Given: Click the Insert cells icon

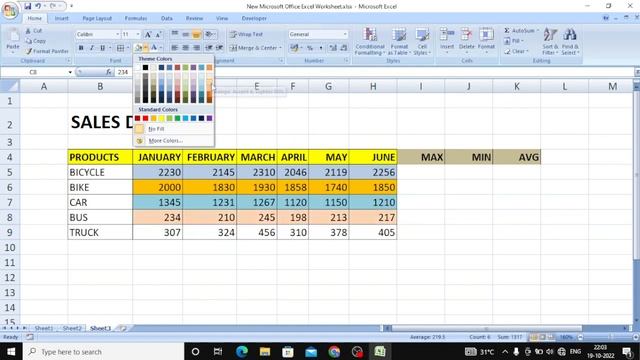Looking at the screenshot, I should pos(447,35).
